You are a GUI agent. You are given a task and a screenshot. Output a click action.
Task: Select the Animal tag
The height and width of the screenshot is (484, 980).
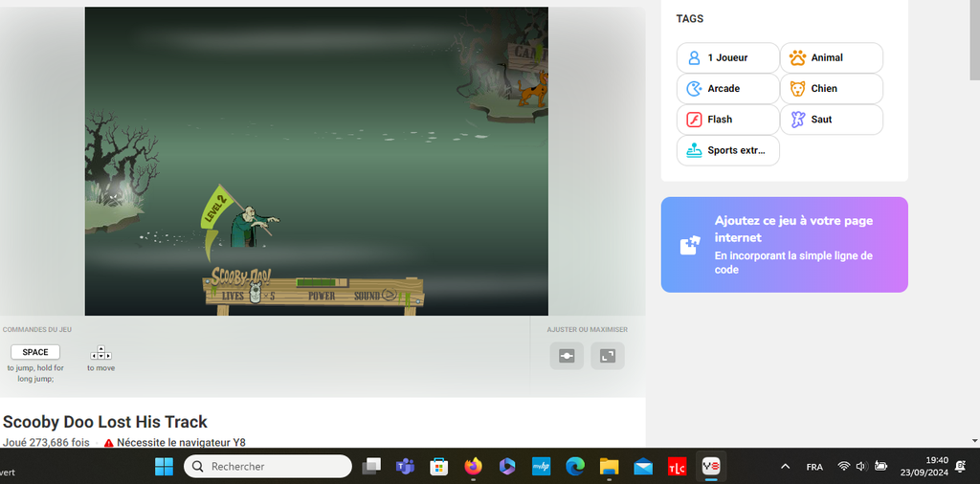(831, 57)
